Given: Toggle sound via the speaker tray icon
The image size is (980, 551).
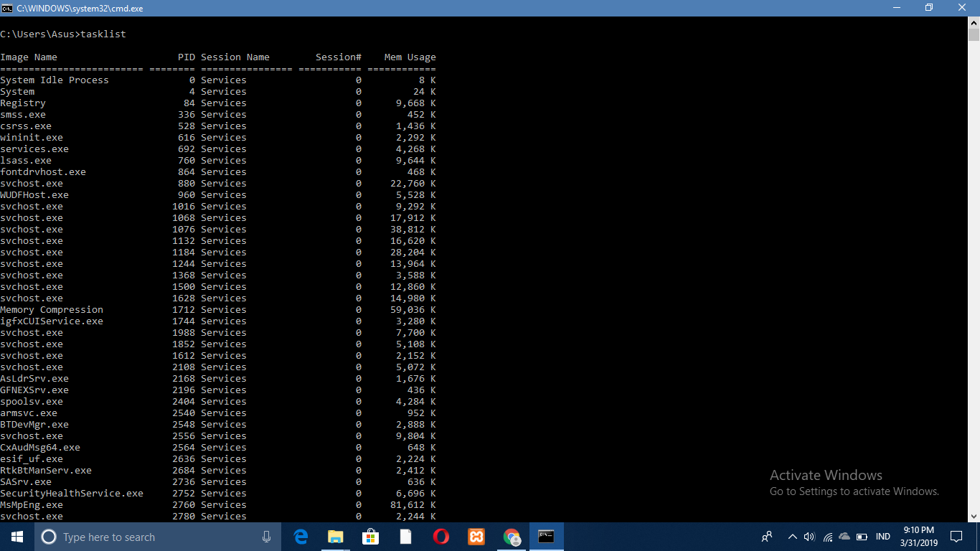Looking at the screenshot, I should 809,536.
